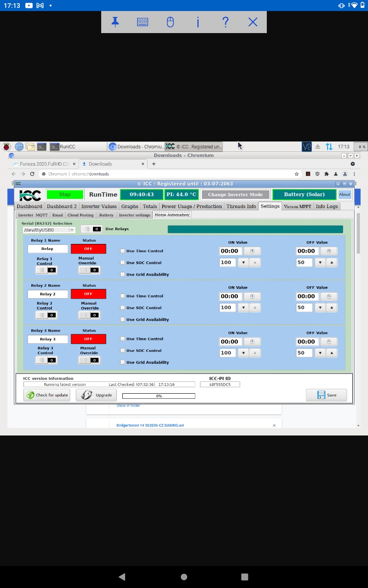Open the info icon in the remote toolbar
368x588 pixels.
(x=198, y=22)
